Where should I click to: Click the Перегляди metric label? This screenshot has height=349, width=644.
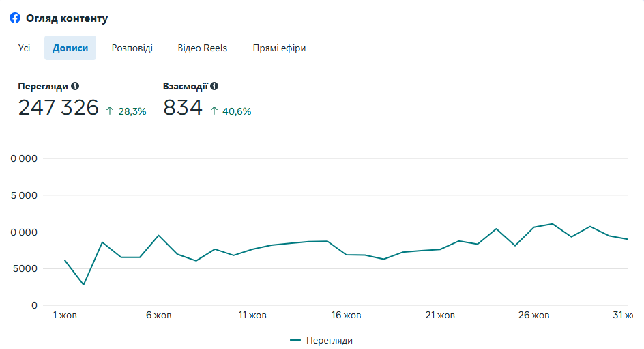43,86
